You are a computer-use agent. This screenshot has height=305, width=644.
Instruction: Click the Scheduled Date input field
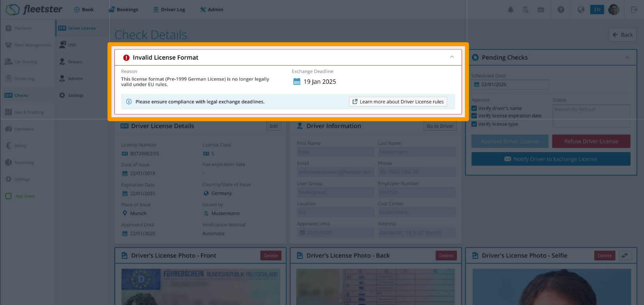510,85
